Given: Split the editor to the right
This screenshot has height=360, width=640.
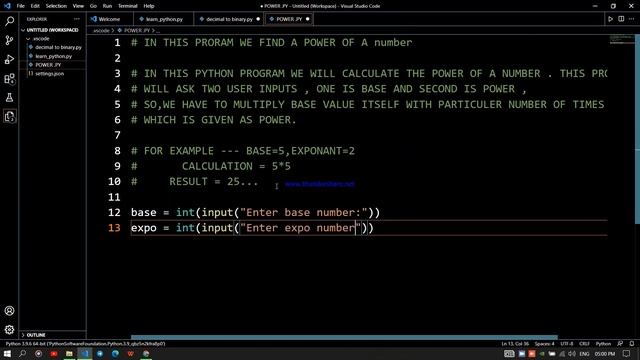Looking at the screenshot, I should (x=621, y=19).
